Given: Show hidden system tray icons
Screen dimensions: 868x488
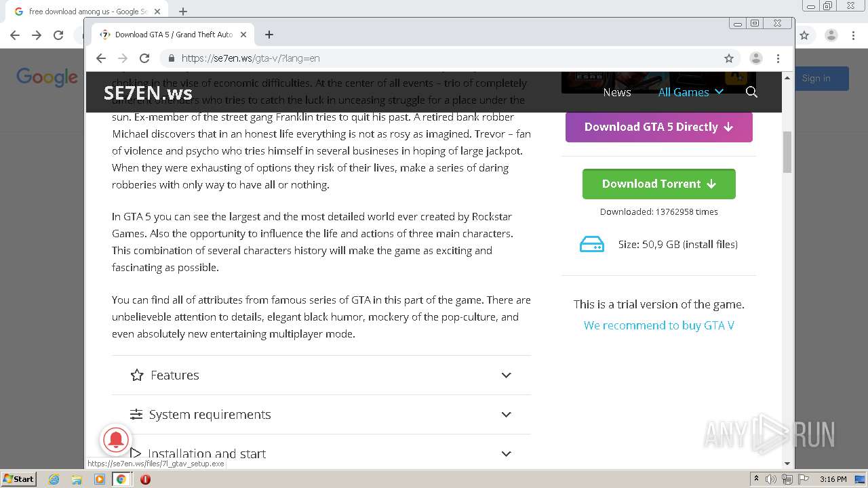Looking at the screenshot, I should click(x=756, y=479).
